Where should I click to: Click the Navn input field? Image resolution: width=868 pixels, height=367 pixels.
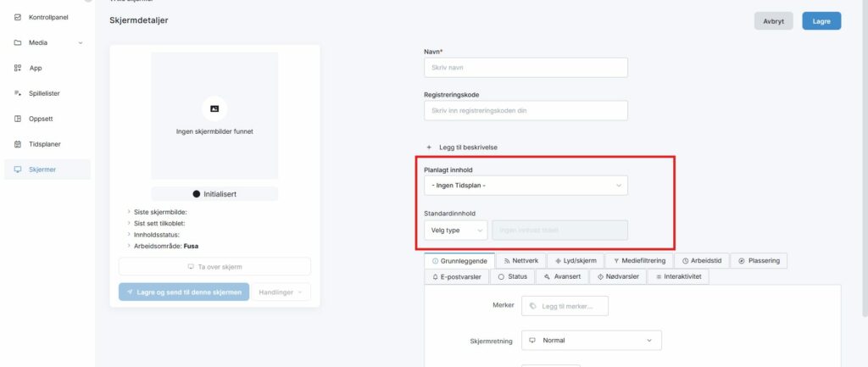pos(526,68)
